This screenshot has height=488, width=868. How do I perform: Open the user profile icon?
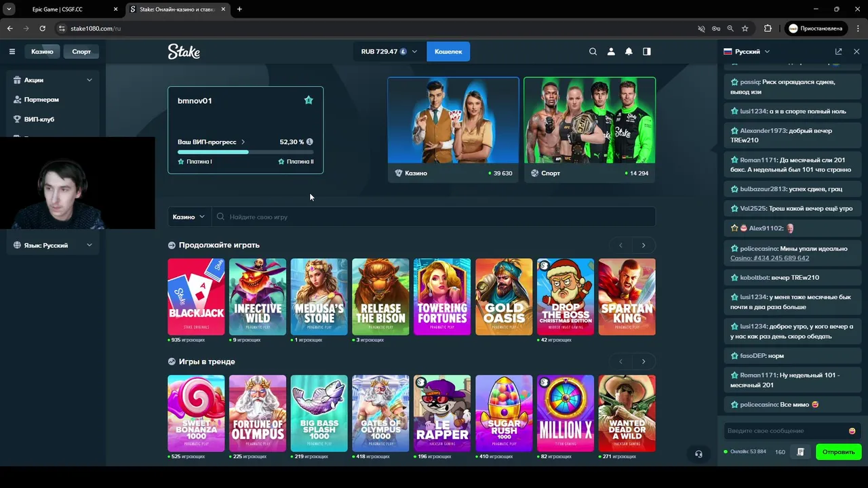pyautogui.click(x=611, y=52)
